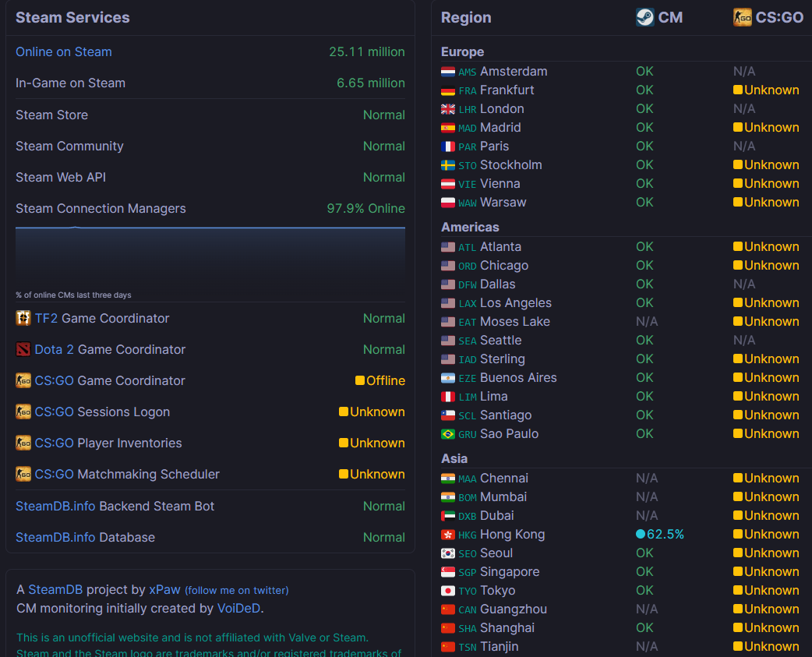Open the follow me on twitter link
The width and height of the screenshot is (812, 657).
tap(237, 590)
